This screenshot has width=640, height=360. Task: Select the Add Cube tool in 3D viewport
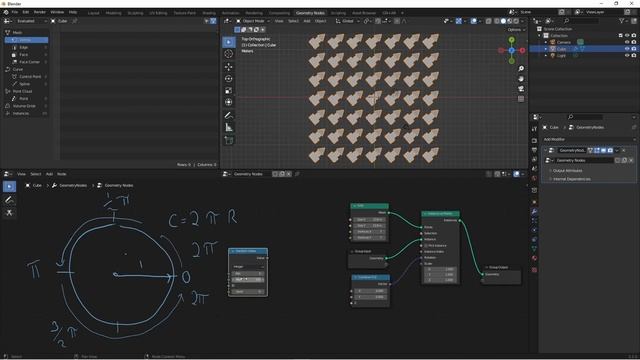tap(229, 140)
